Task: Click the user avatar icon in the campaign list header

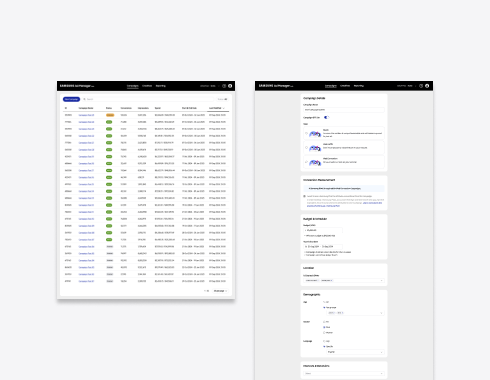Action: (x=230, y=86)
